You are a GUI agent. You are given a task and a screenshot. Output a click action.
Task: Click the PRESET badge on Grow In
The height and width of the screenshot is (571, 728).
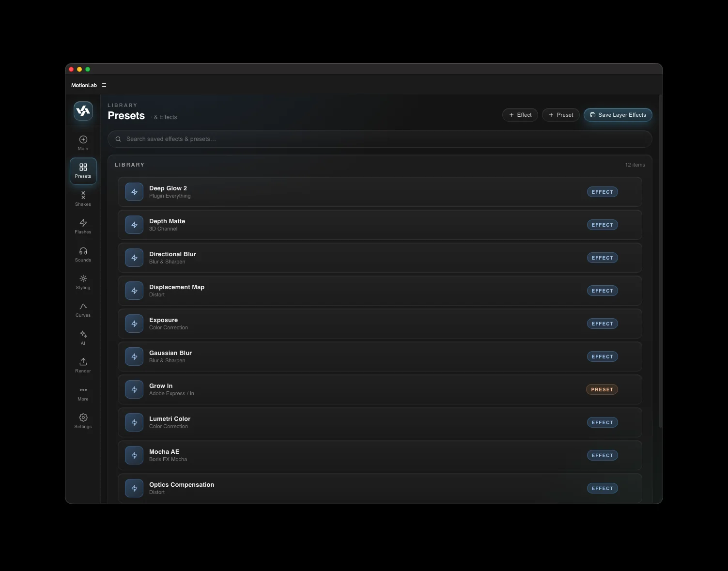(x=602, y=389)
